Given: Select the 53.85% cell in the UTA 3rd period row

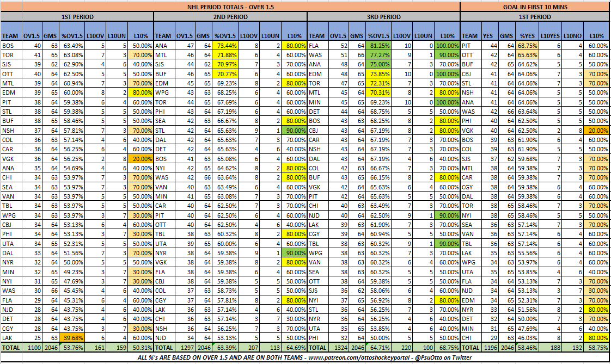Looking at the screenshot, I should click(x=378, y=328).
